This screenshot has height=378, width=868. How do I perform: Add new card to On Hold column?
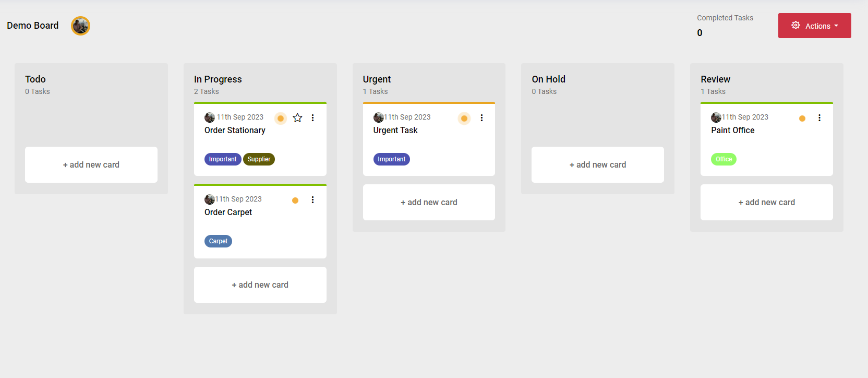coord(597,164)
